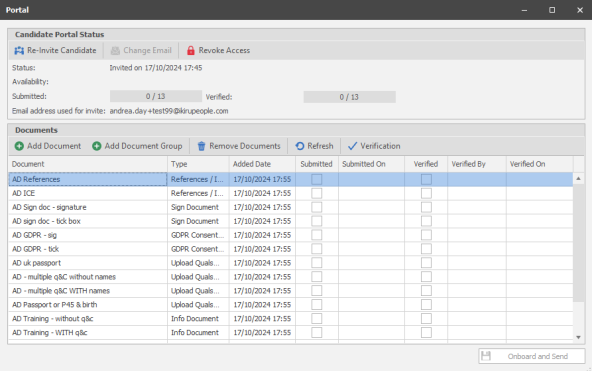Screen dimensions: 592x371
Task: Select the AD ICE document row
Action: pos(291,193)
